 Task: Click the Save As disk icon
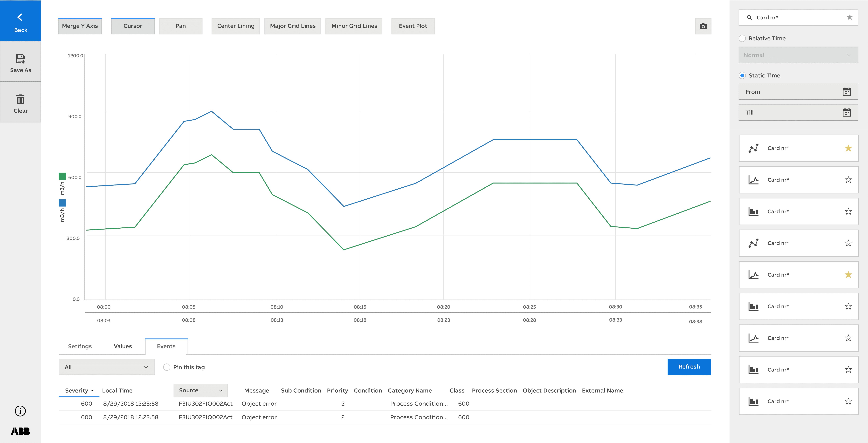click(x=20, y=59)
